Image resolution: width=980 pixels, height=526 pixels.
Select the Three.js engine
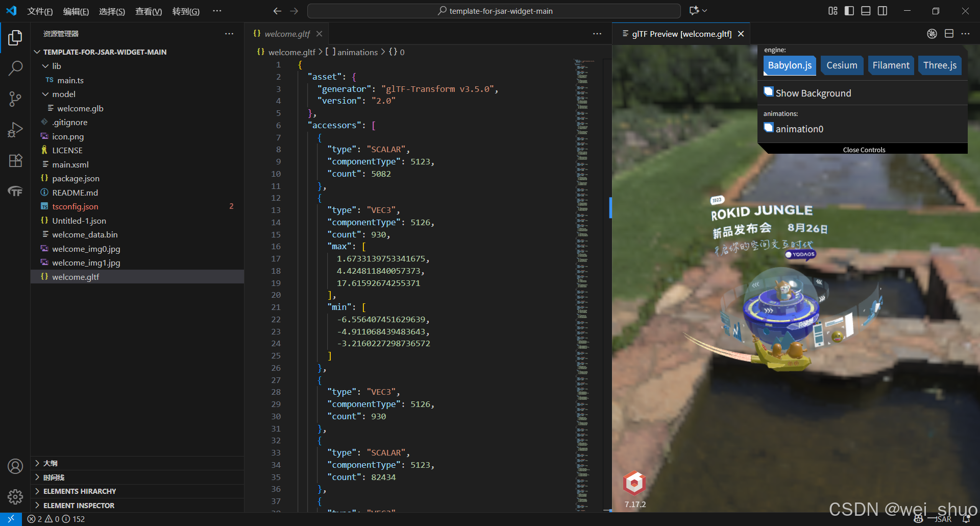(940, 65)
